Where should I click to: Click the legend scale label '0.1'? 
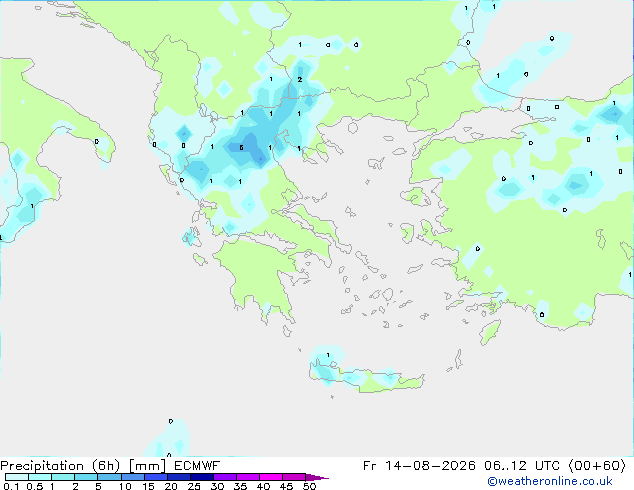tap(11, 486)
